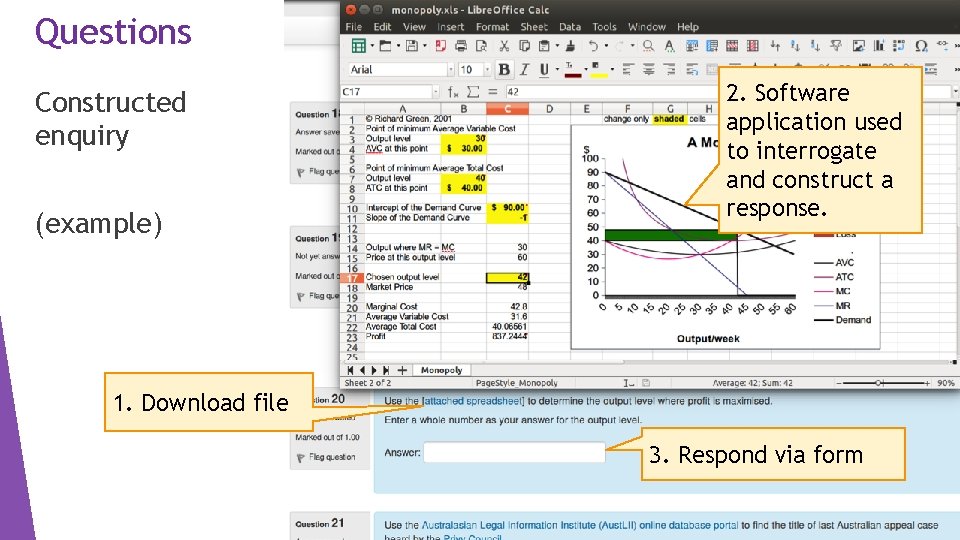Export directly as PDF icon
The width and height of the screenshot is (960, 540).
[x=441, y=46]
